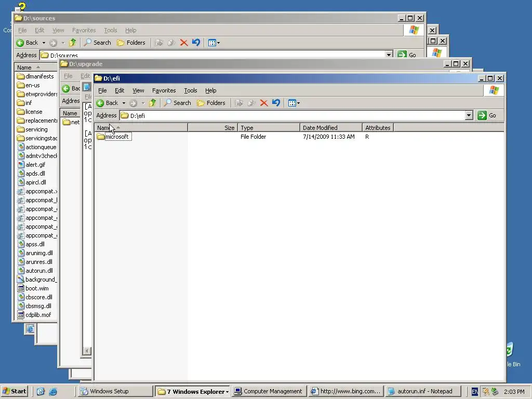Select dlmanifests folder in D:\sources
Image resolution: width=532 pixels, height=399 pixels.
(x=35, y=76)
